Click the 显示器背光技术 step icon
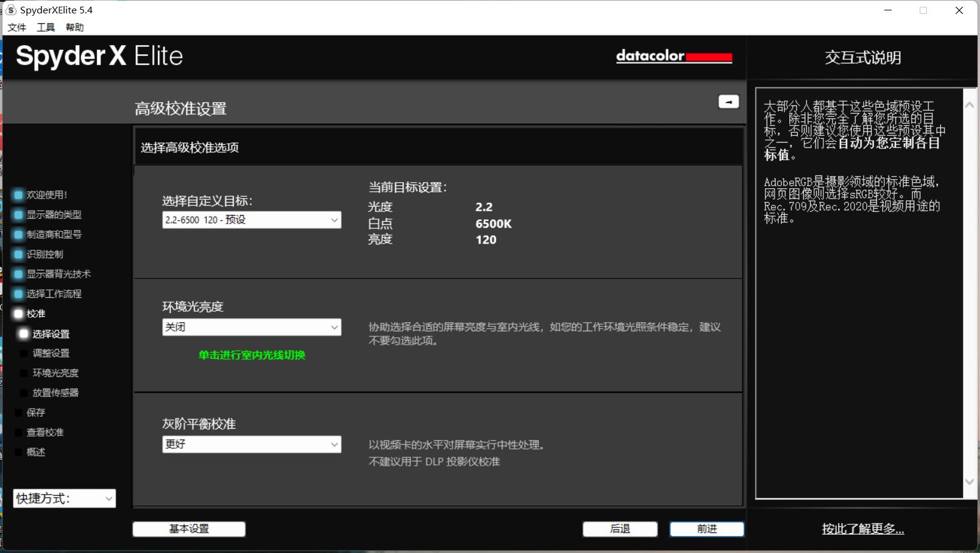 point(18,274)
